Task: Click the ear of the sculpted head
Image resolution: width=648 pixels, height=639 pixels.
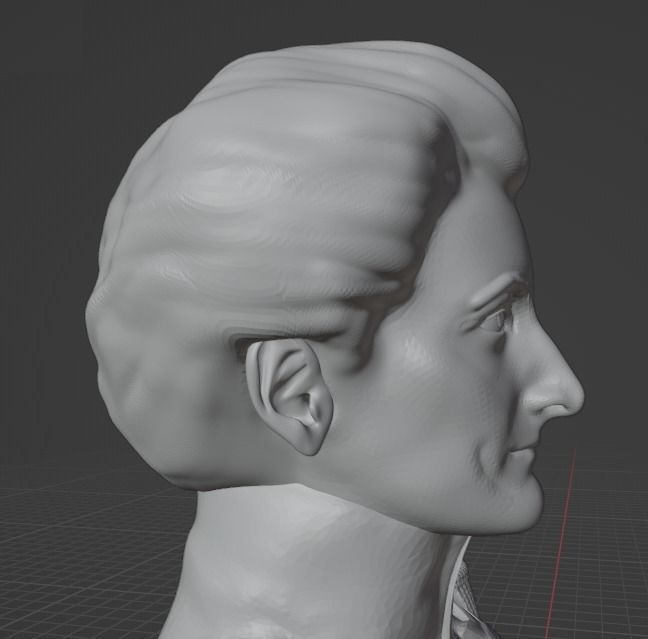Action: tap(291, 397)
